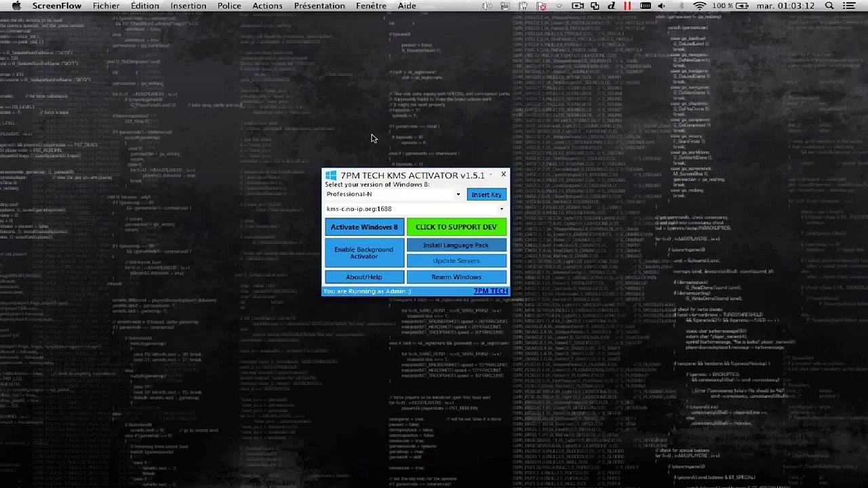The width and height of the screenshot is (868, 488).
Task: Open the Aide menu
Action: [x=407, y=6]
